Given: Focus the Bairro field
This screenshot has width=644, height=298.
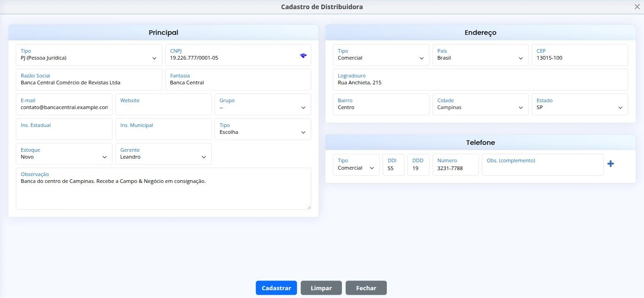Looking at the screenshot, I should point(381,105).
